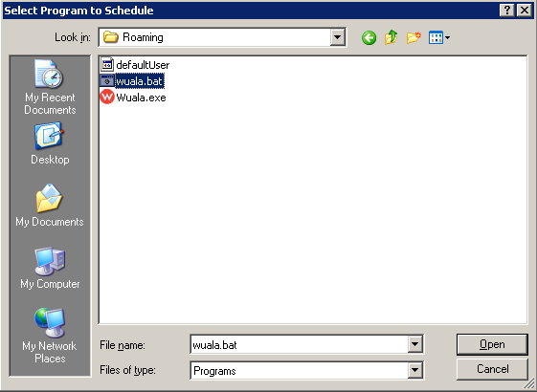The width and height of the screenshot is (537, 392).
Task: Select the wuala.bat file in list
Action: point(132,81)
